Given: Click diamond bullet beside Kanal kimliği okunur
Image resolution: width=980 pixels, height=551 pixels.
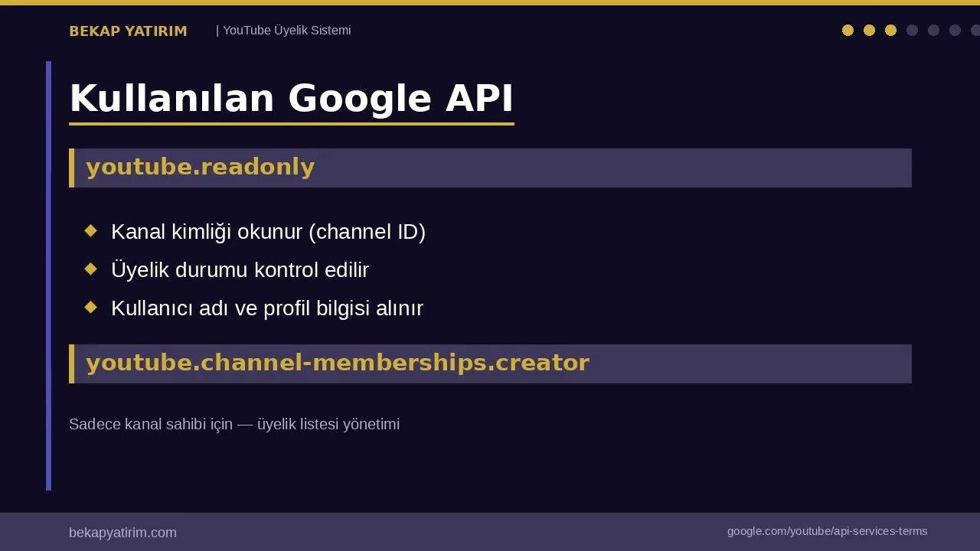Looking at the screenshot, I should click(x=90, y=230).
